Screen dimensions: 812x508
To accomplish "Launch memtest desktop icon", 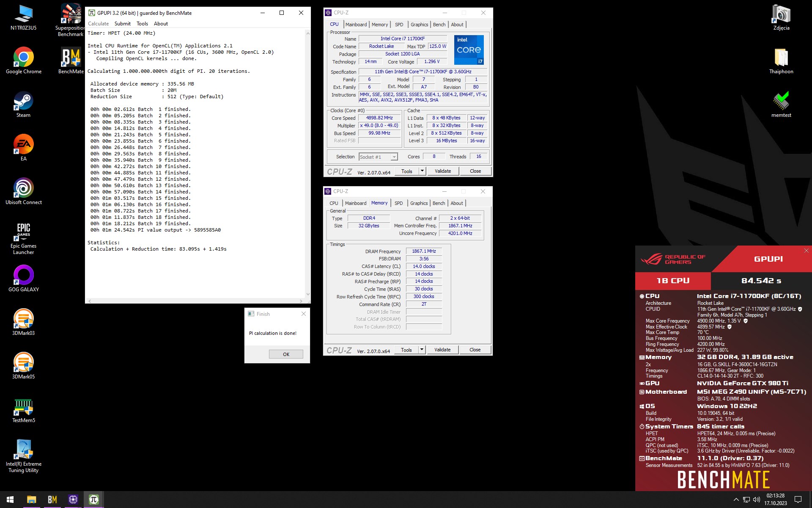I will coord(781,104).
